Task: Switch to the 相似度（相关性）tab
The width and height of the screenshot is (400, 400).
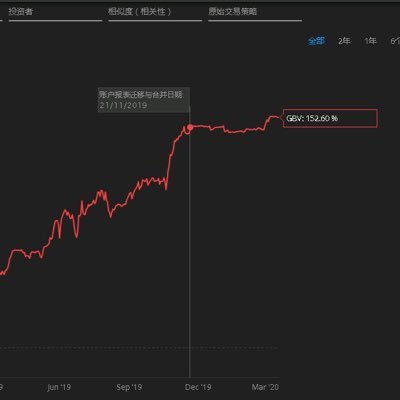Action: coord(140,12)
